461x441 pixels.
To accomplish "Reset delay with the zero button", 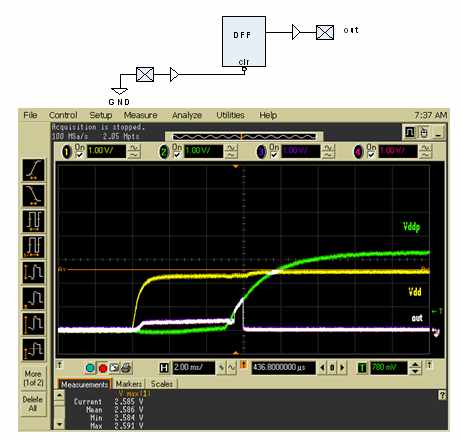I will tap(332, 368).
